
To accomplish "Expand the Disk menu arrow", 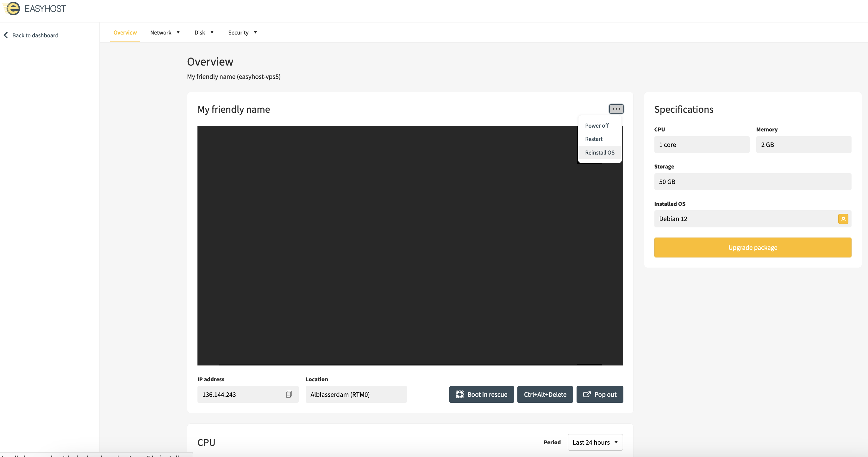I will tap(212, 32).
